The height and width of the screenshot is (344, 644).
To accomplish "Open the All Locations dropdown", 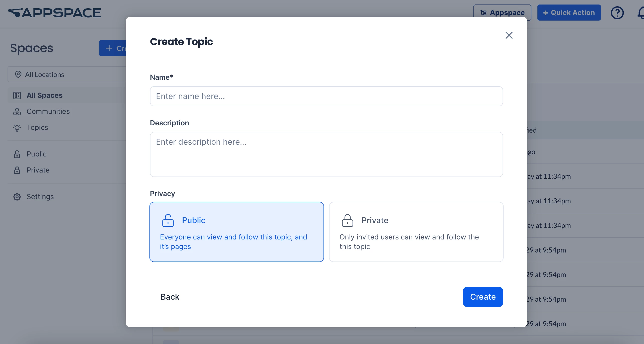I will point(67,74).
